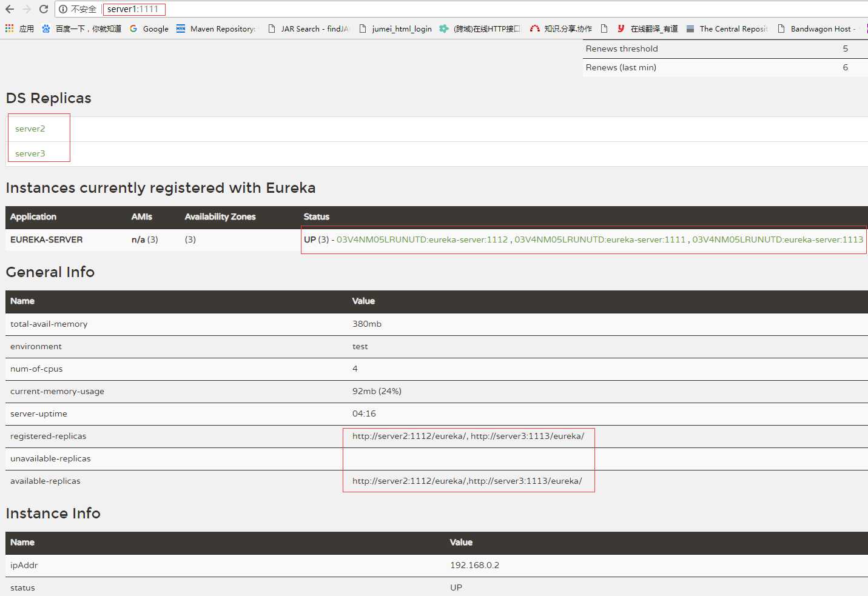
Task: Click the Renews threshold label
Action: [x=622, y=49]
